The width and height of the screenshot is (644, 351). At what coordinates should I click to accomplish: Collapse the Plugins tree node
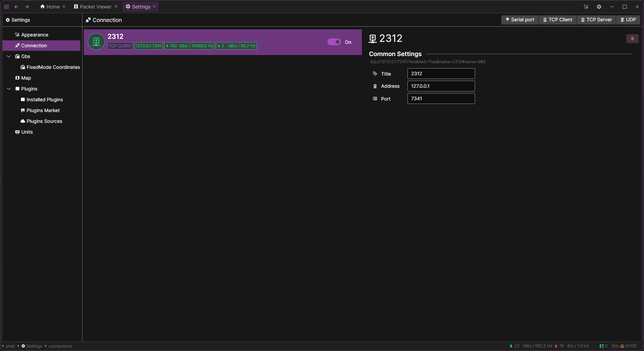pyautogui.click(x=9, y=89)
